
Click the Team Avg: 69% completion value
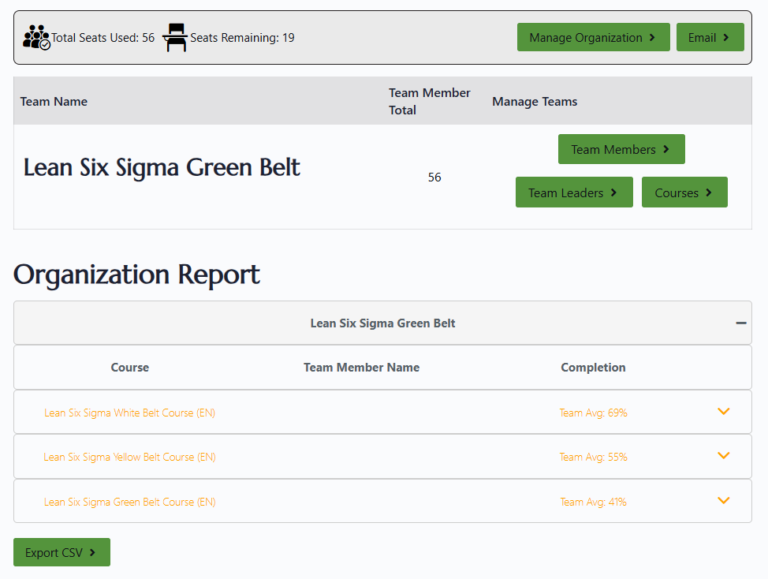coord(593,412)
